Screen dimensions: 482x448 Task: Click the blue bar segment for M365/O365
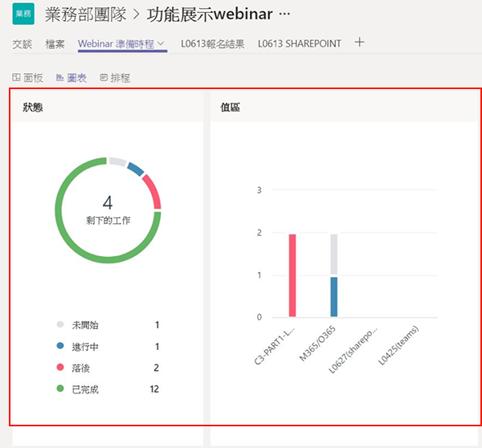tap(334, 297)
